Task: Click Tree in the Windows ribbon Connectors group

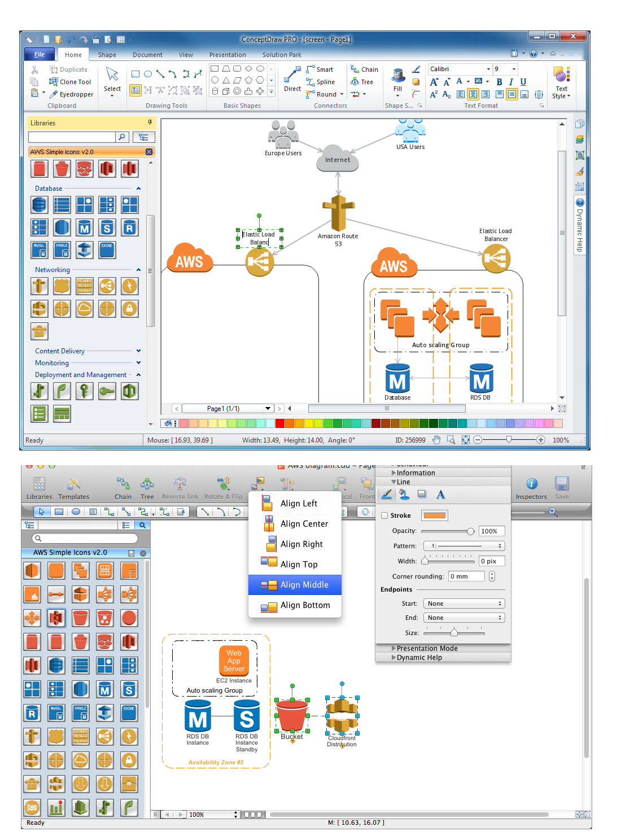Action: (x=362, y=82)
